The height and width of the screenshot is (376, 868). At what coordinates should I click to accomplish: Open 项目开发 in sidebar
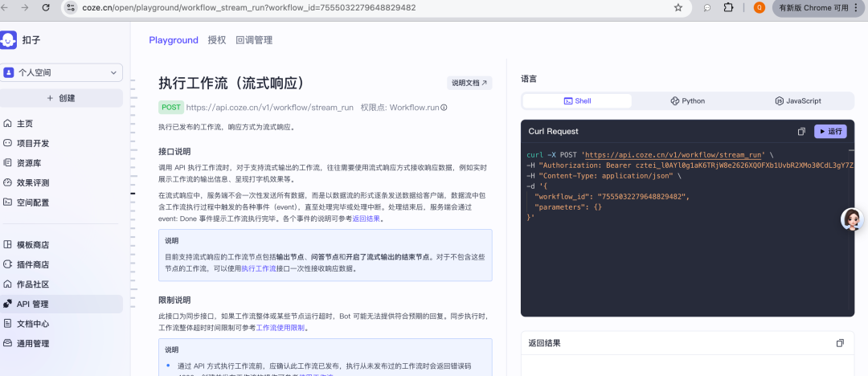[32, 143]
